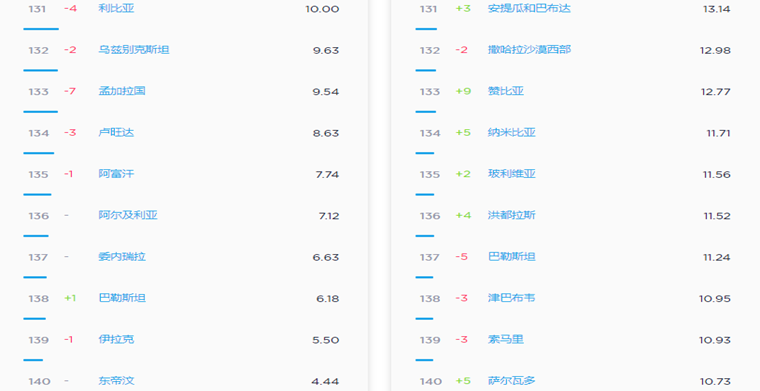Open the 萨尔瓦多 country link
The height and width of the screenshot is (391, 760).
pyautogui.click(x=512, y=381)
